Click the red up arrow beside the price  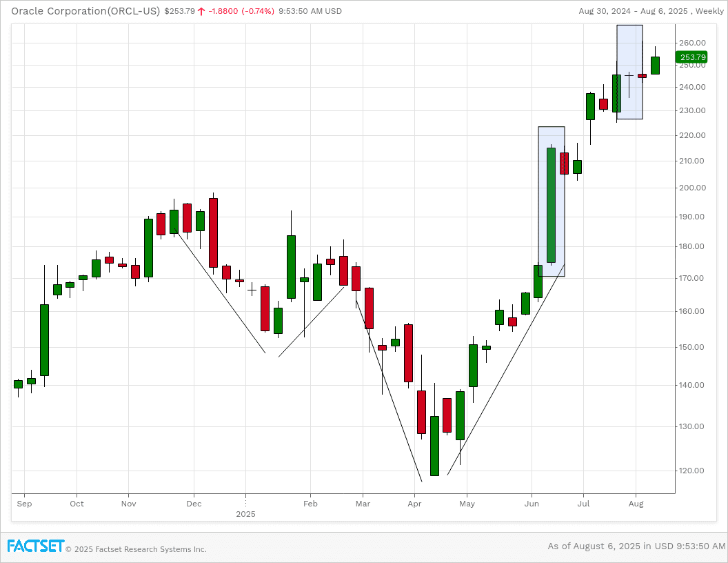(x=201, y=11)
